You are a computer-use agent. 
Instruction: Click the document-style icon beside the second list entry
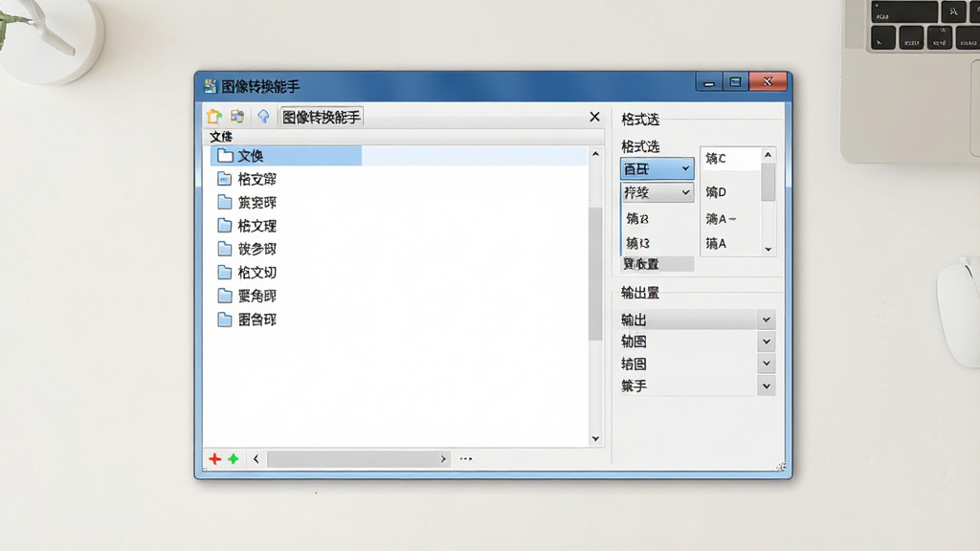[225, 179]
